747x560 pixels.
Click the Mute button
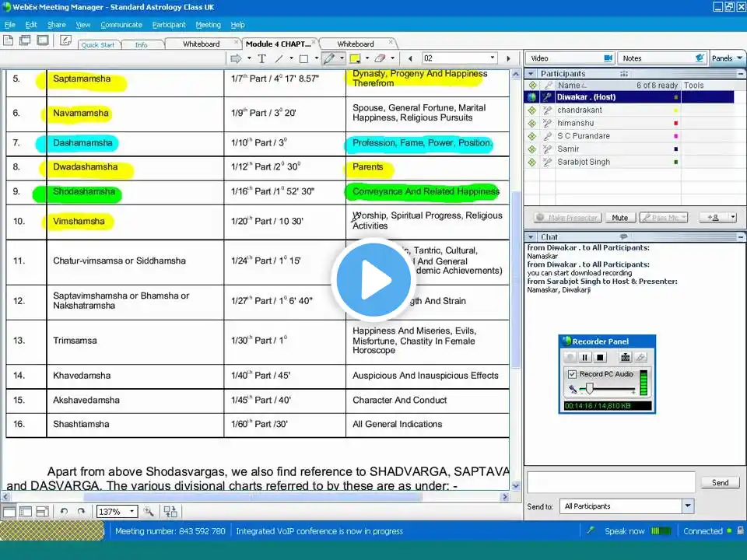(620, 218)
